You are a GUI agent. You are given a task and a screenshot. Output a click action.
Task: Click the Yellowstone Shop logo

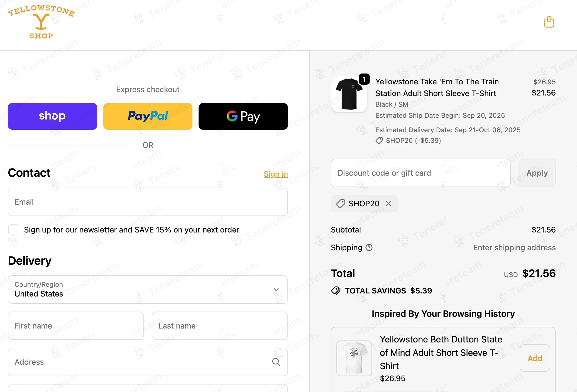click(41, 22)
